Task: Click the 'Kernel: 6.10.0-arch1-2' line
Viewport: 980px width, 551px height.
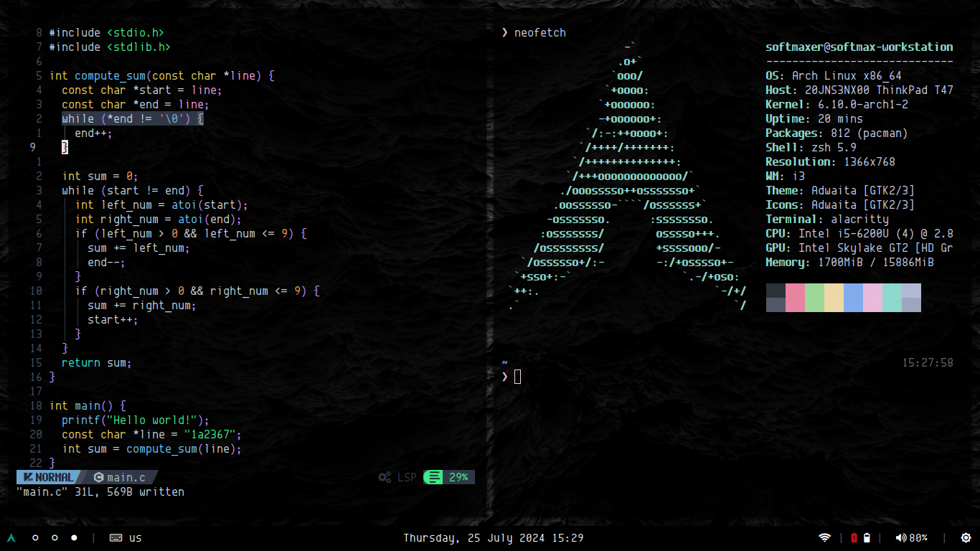Action: tap(837, 104)
